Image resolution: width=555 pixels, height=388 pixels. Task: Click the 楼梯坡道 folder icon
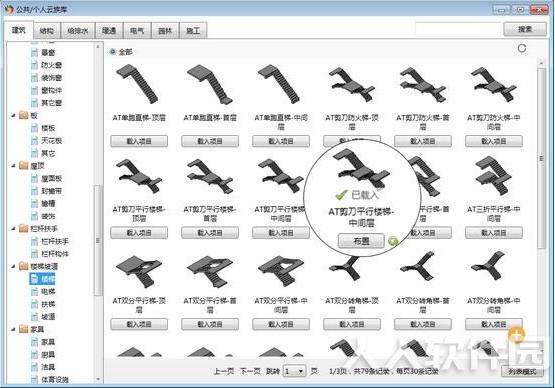24,266
